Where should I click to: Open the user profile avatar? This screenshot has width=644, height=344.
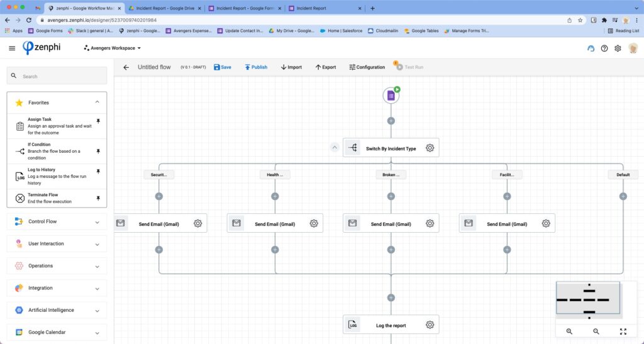tap(633, 48)
